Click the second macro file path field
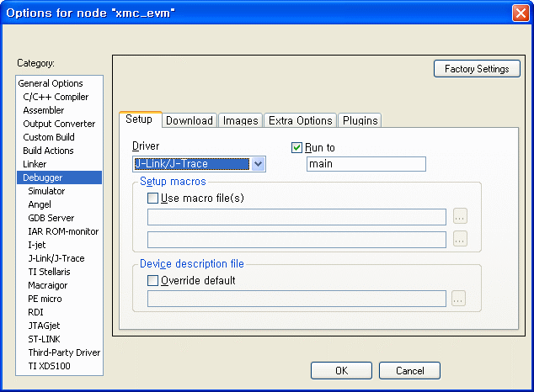Screen dimensions: 534x392 (x=296, y=240)
